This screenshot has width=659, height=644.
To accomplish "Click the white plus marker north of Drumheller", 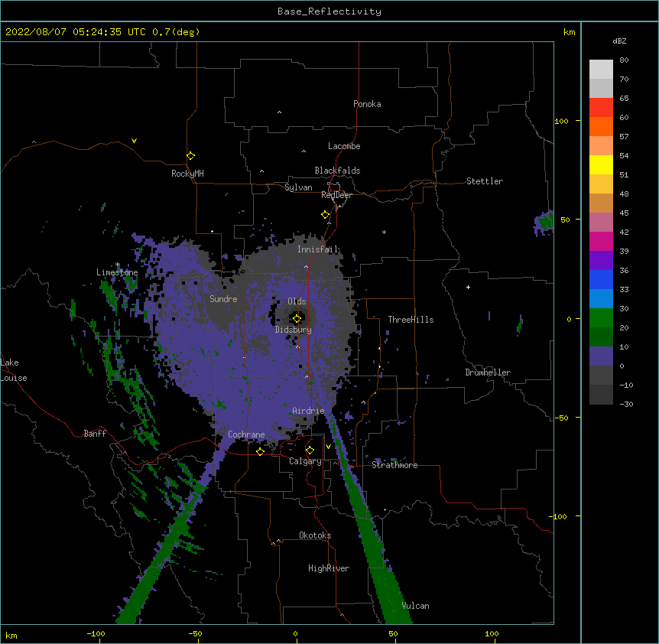I will [x=468, y=287].
